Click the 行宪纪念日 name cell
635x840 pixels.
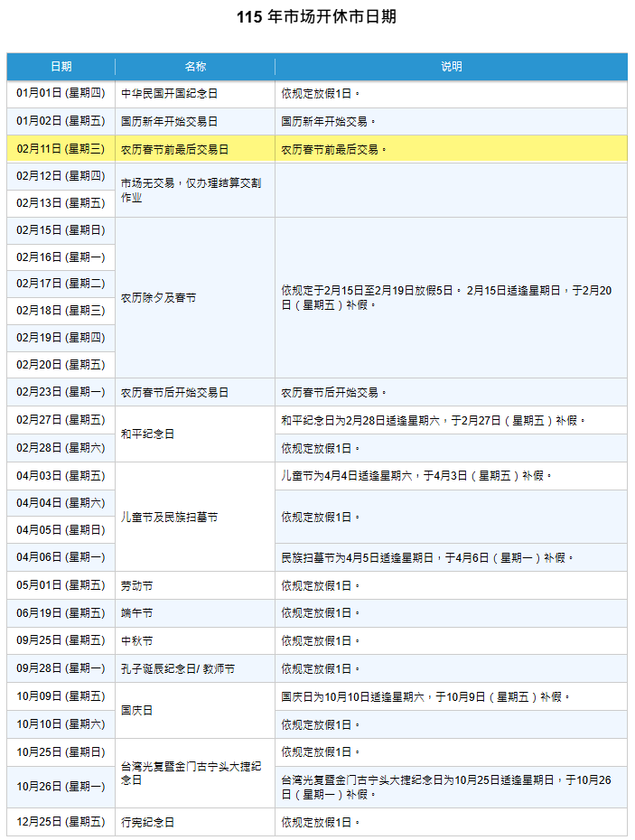(x=148, y=822)
